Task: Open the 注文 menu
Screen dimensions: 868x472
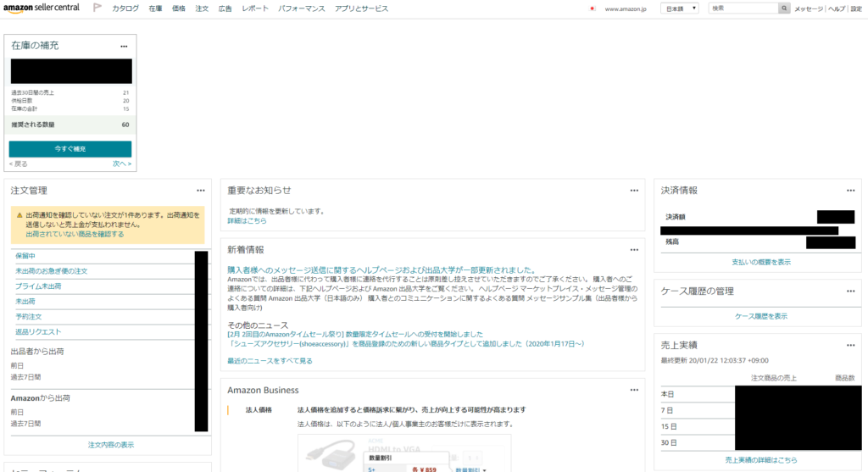Action: pyautogui.click(x=202, y=8)
